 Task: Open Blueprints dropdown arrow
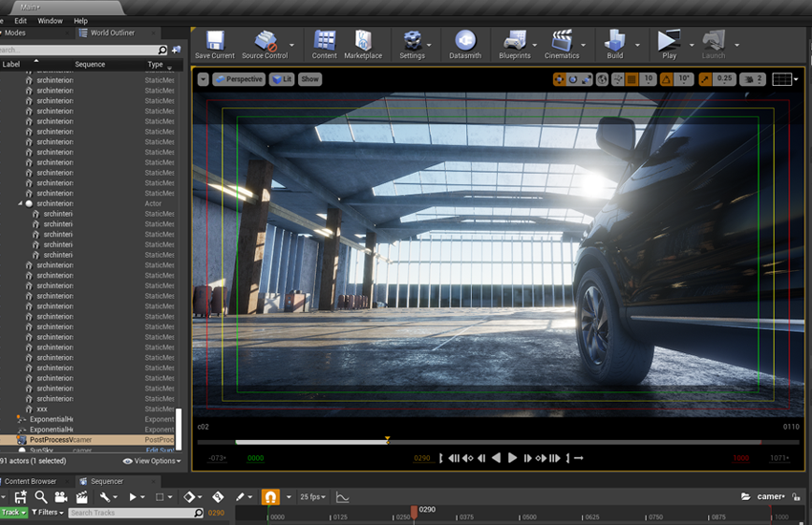(535, 45)
